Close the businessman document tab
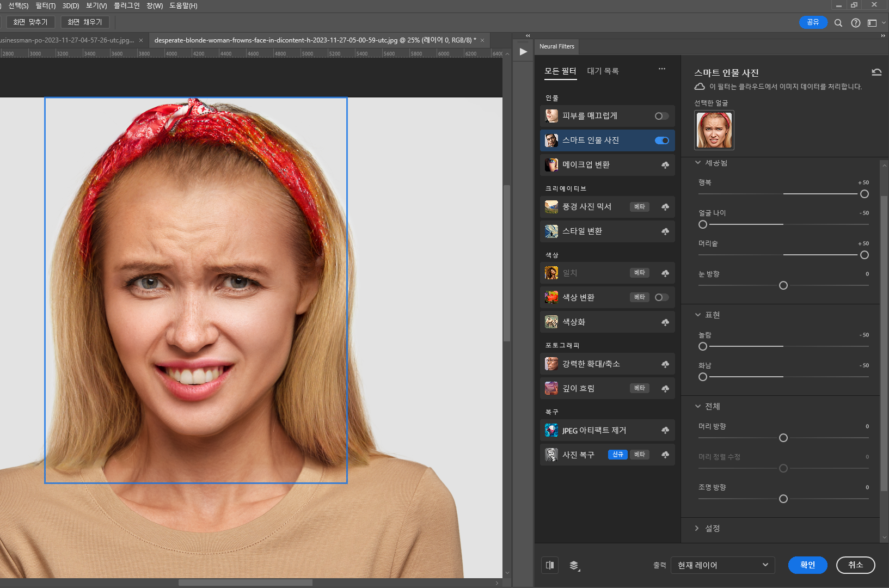The height and width of the screenshot is (588, 889). click(x=141, y=40)
